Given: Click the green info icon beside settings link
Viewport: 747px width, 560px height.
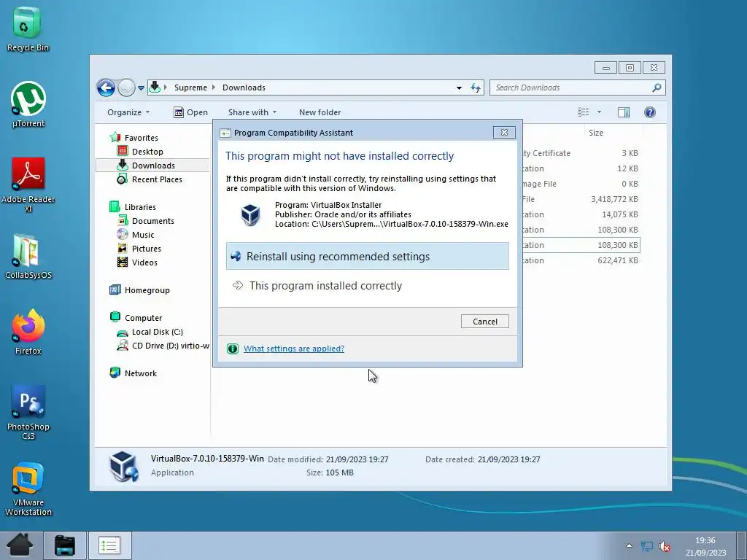Looking at the screenshot, I should click(x=233, y=349).
